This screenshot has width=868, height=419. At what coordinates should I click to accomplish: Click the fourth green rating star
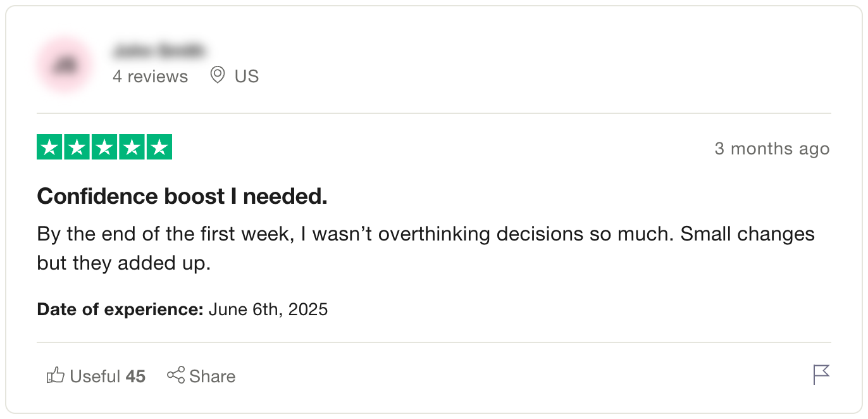tap(132, 147)
